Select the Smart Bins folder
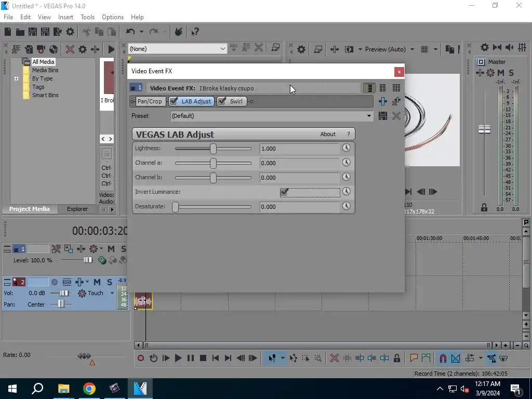The height and width of the screenshot is (399, 532). [45, 96]
